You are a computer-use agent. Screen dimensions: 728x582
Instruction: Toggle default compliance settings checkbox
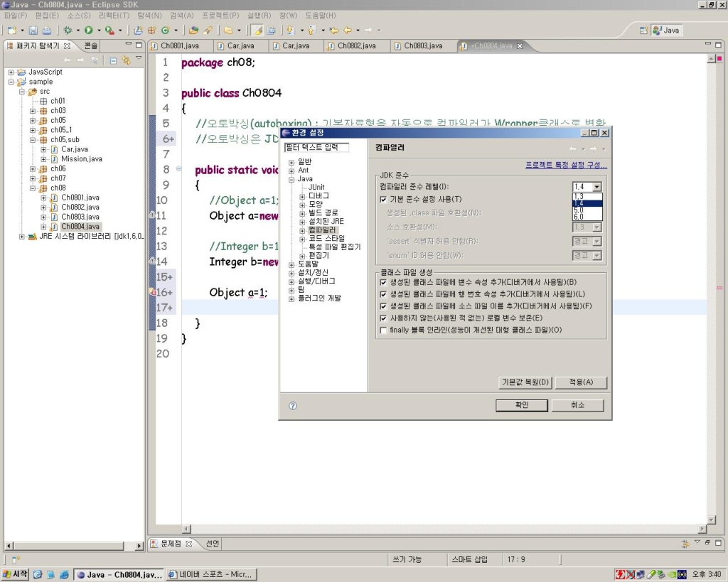[x=383, y=199]
